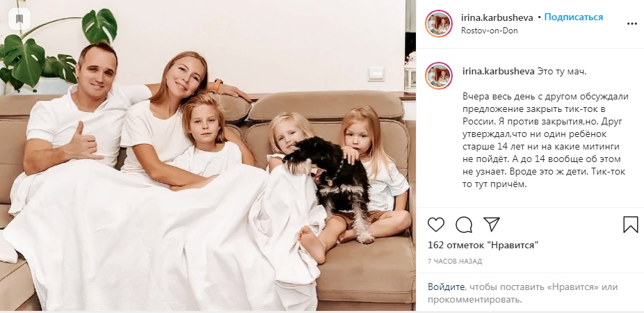Click the bookmark badge on the photo corner
644x313 pixels.
tap(19, 19)
